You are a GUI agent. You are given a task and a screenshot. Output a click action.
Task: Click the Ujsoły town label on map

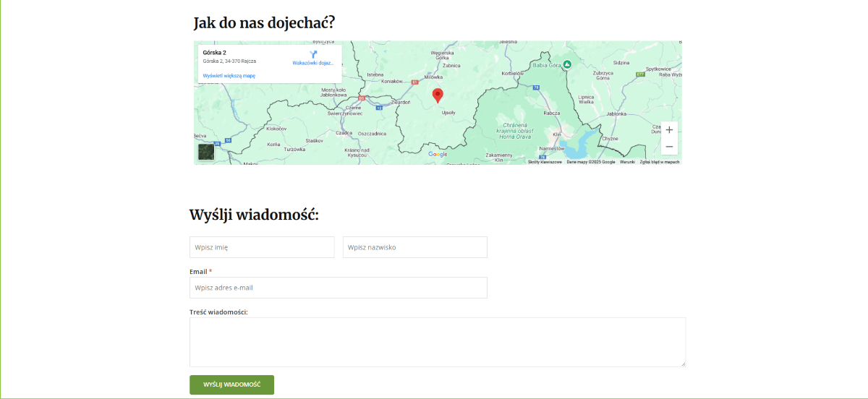point(448,112)
